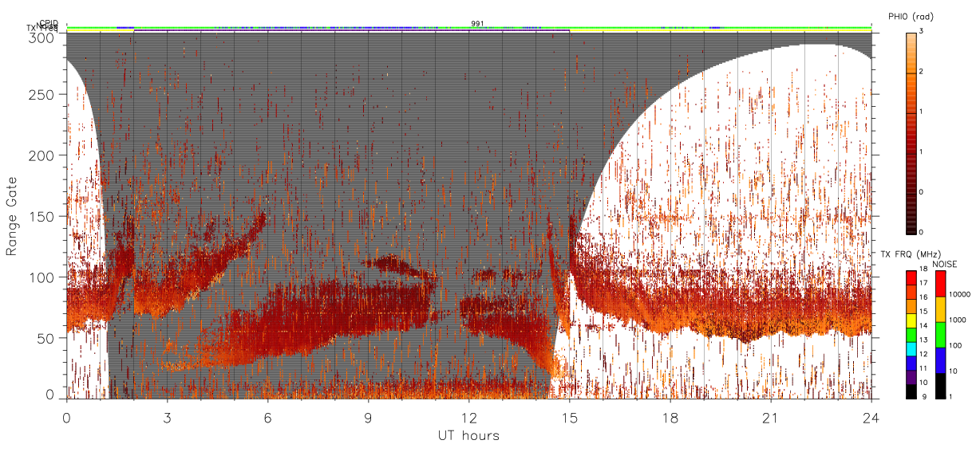The height and width of the screenshot is (452, 980).
Task: Click the 'CPID' label at top left
Action: point(49,23)
